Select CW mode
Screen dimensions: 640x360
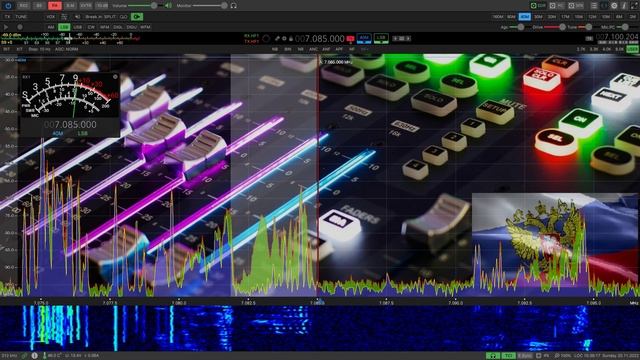(91, 27)
